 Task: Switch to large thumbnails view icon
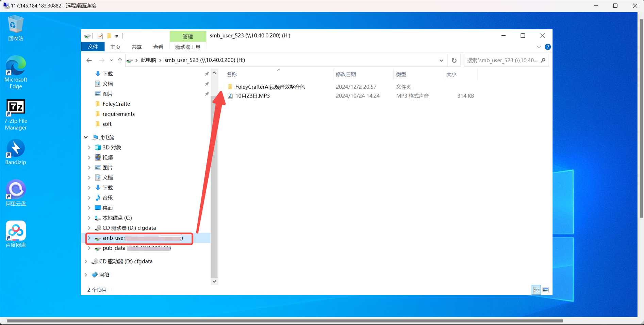pos(545,290)
